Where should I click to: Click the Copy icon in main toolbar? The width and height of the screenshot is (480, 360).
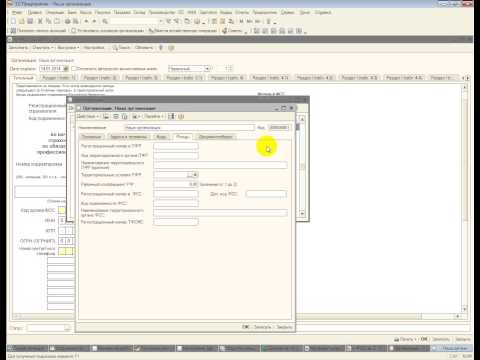[49, 21]
